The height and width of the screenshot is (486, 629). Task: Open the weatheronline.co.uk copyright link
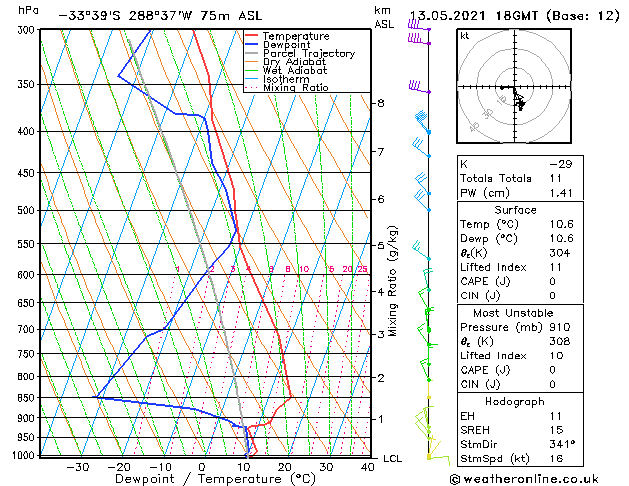(524, 479)
